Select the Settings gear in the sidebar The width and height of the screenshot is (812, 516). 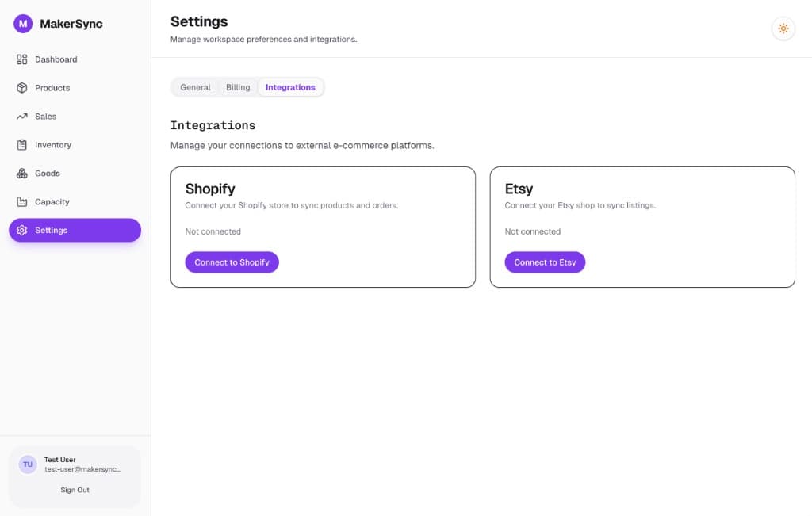22,230
